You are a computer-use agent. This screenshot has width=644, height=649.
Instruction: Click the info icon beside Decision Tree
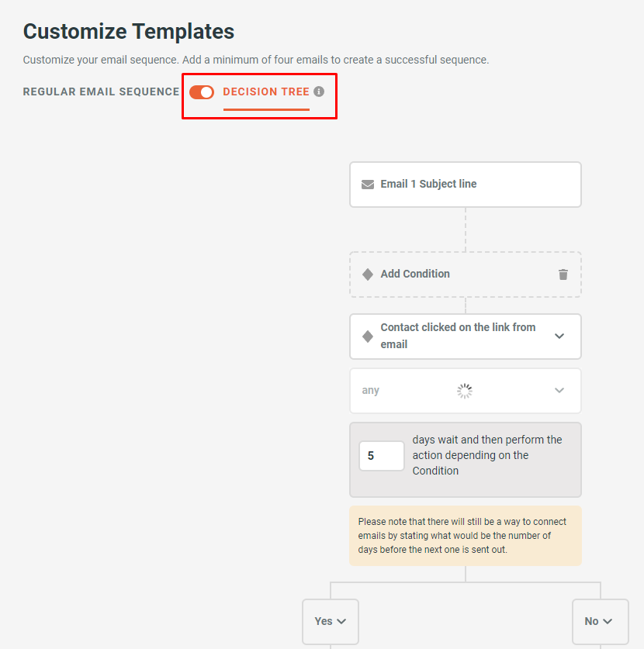pyautogui.click(x=319, y=91)
